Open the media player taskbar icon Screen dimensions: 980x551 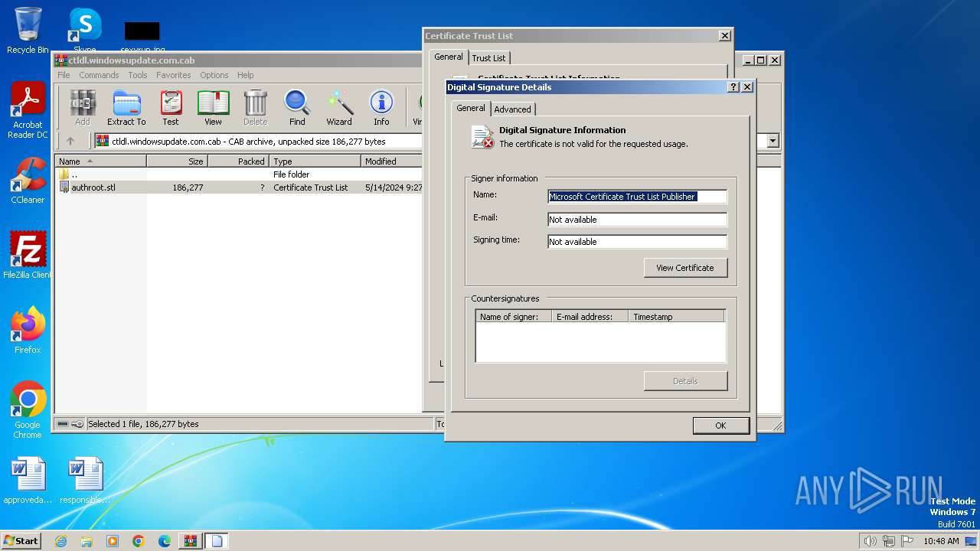click(113, 541)
